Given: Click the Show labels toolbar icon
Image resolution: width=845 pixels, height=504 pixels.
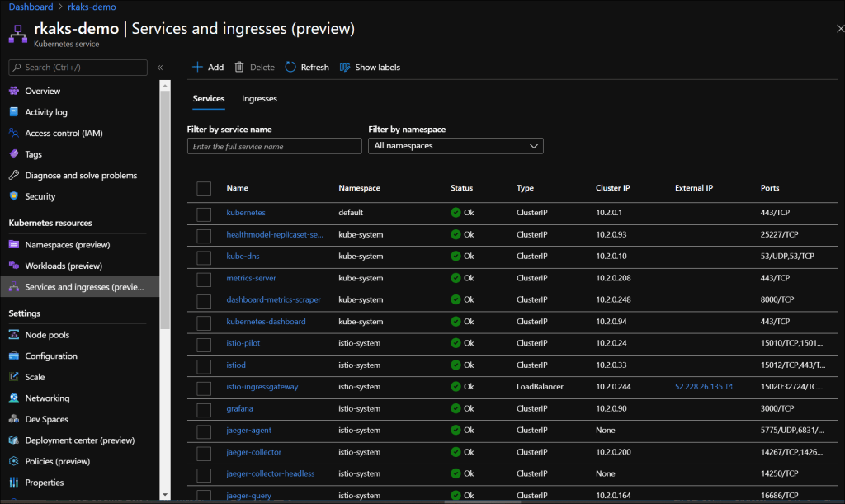Looking at the screenshot, I should click(369, 67).
